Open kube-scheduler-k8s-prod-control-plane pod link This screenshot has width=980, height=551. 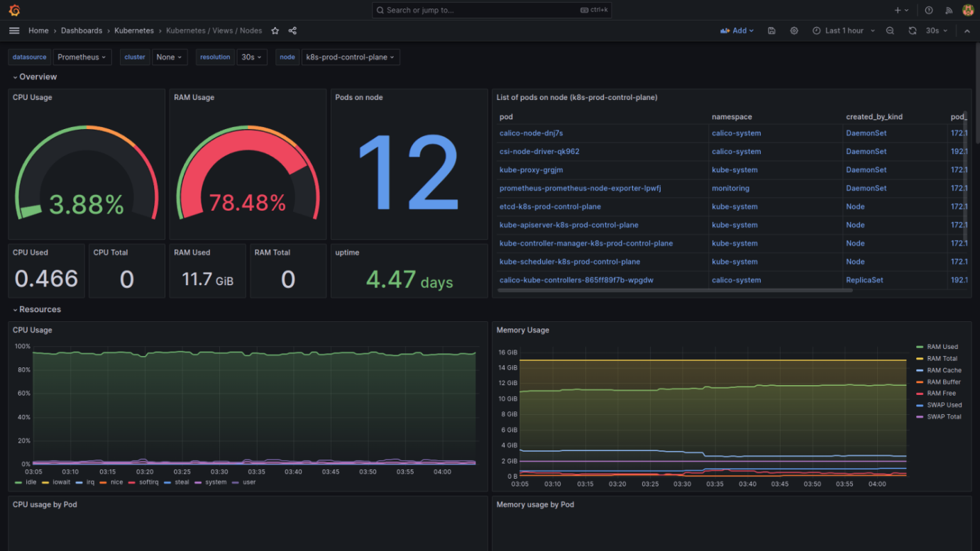[x=570, y=262]
